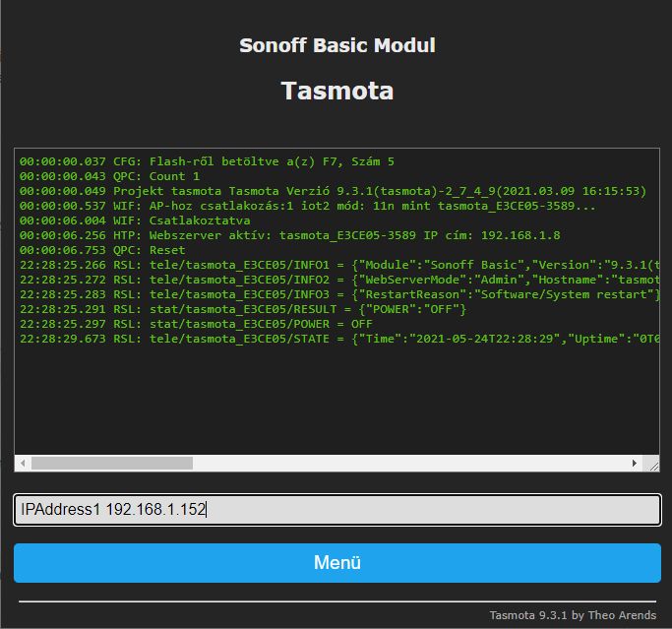Screen dimensions: 672x629
Task: Click the Tasmota device name heading
Action: [336, 91]
